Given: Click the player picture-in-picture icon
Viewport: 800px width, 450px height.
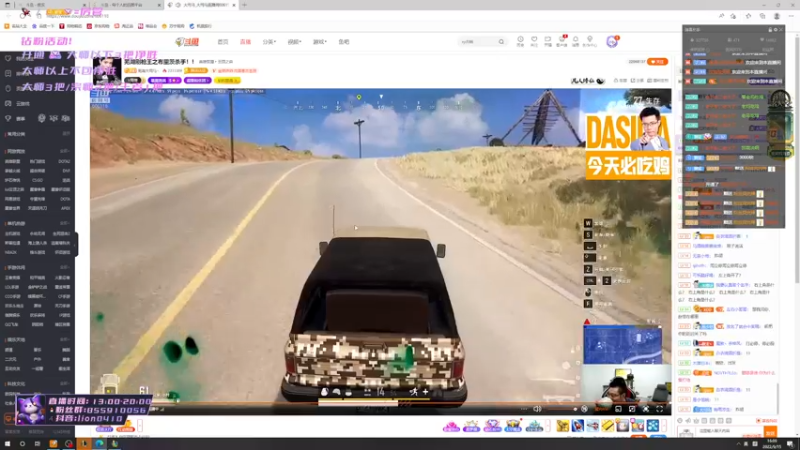Looking at the screenshot, I should pos(618,409).
